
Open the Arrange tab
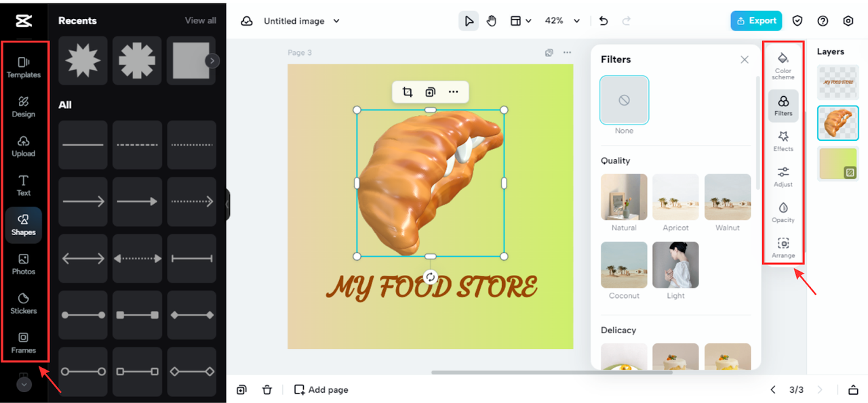point(783,248)
